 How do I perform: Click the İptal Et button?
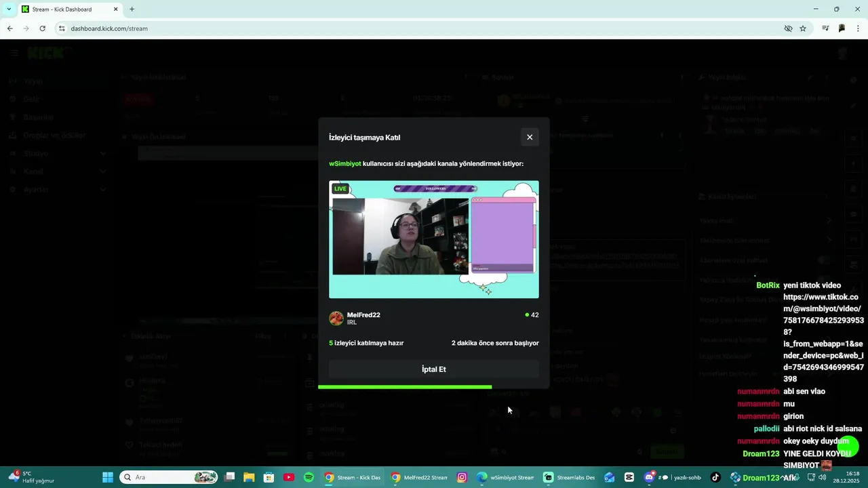434,369
